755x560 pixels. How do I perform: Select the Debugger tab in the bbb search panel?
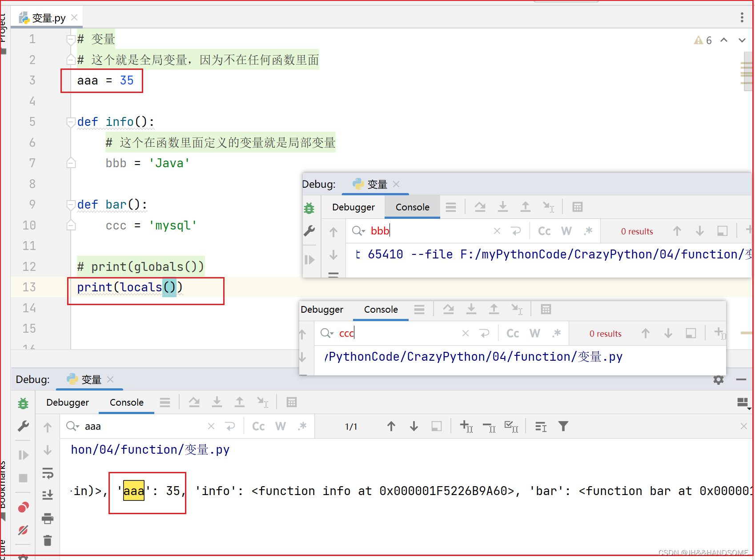[x=353, y=207]
